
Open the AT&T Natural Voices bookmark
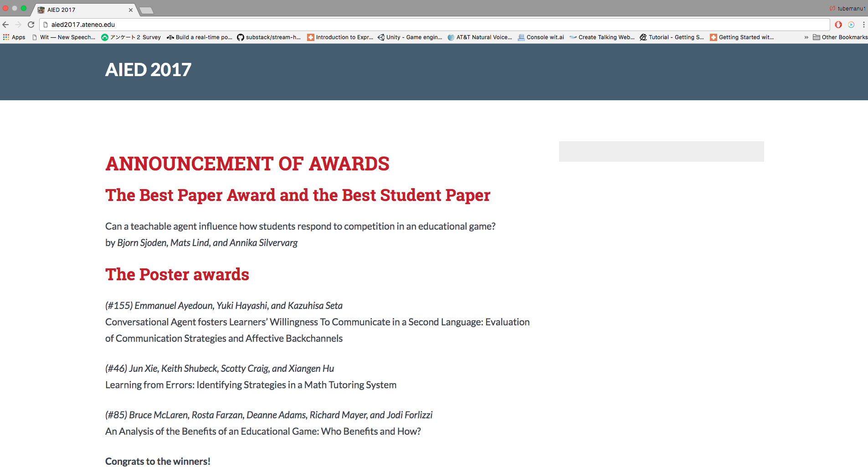(x=480, y=37)
